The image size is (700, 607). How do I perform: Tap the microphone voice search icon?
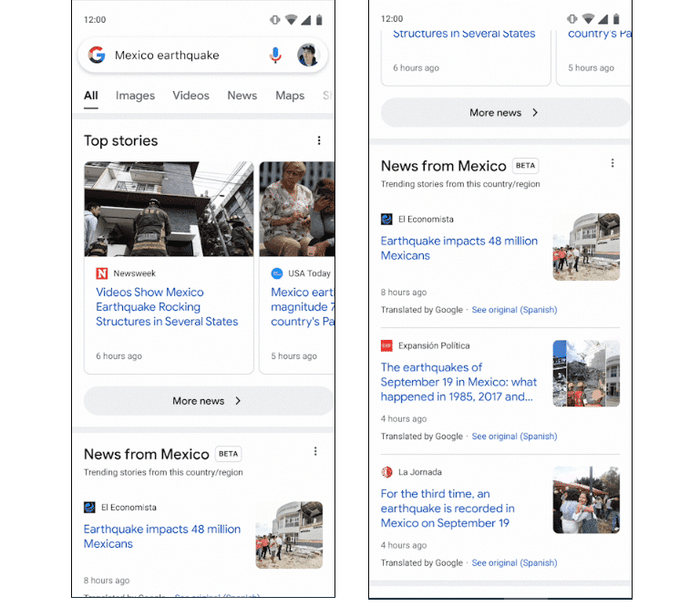tap(275, 56)
